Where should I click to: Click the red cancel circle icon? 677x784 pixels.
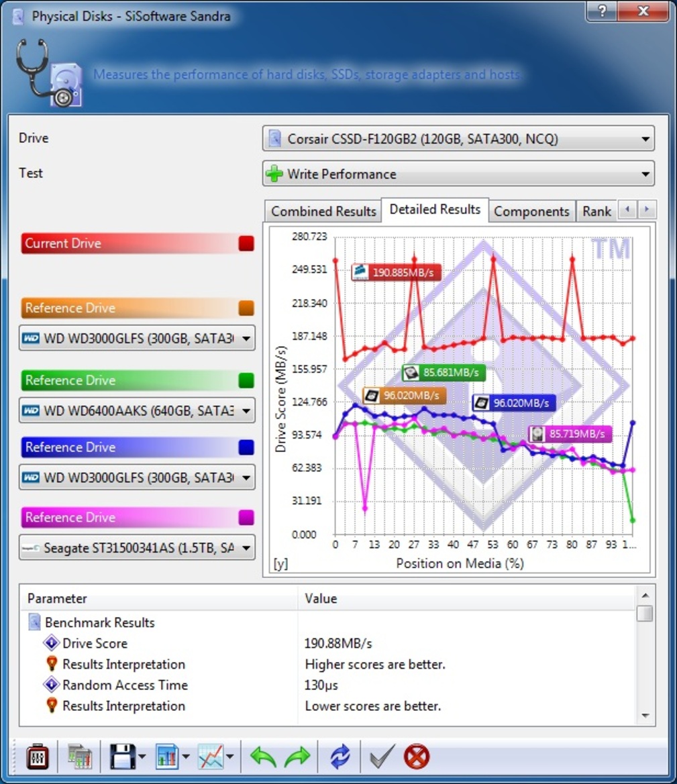coord(416,757)
